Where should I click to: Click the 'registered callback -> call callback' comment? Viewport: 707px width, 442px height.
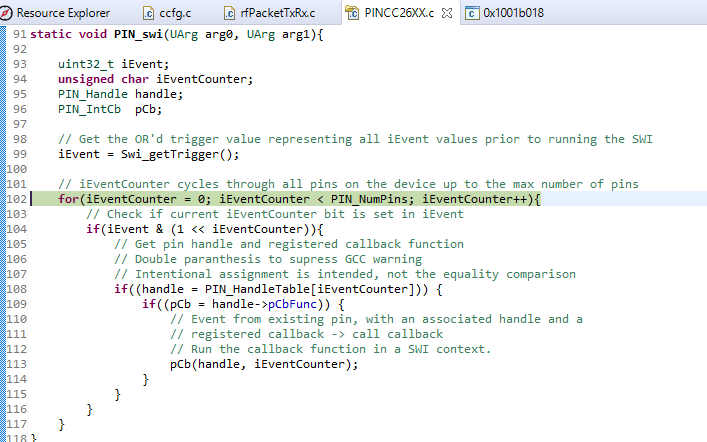[x=307, y=334]
